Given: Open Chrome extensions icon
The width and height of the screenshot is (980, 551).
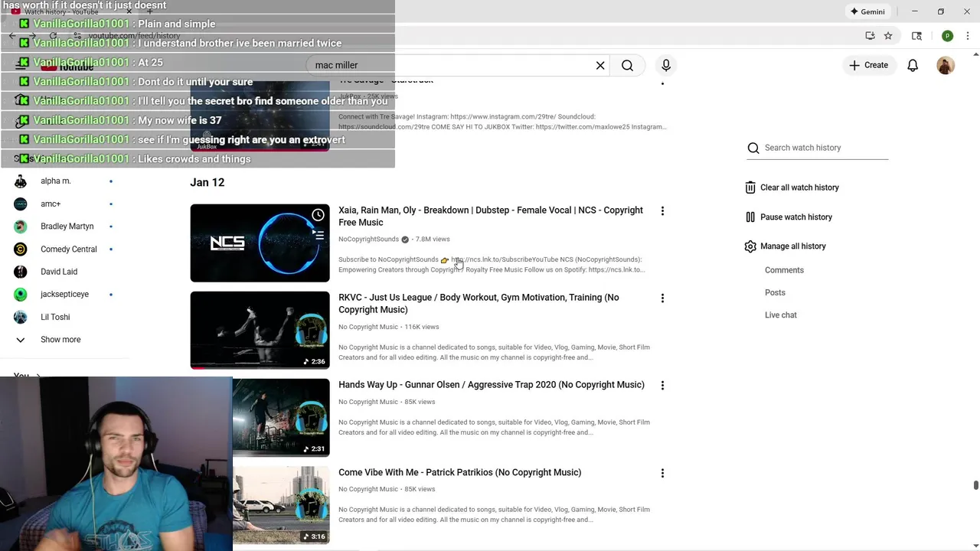Looking at the screenshot, I should click(916, 35).
